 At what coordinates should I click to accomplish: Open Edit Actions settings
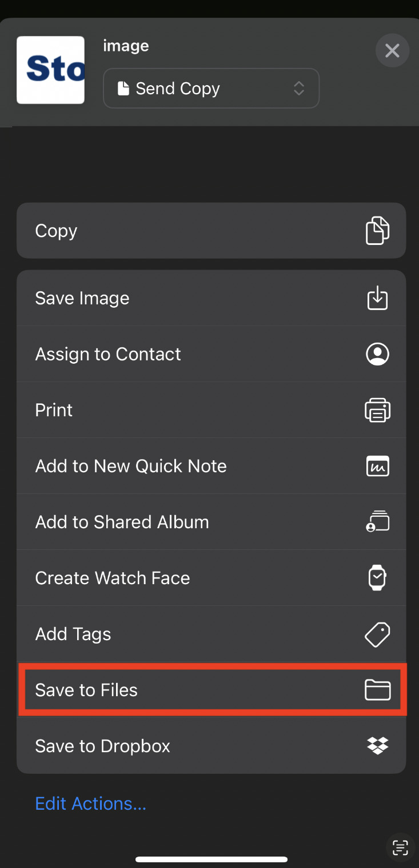[90, 803]
